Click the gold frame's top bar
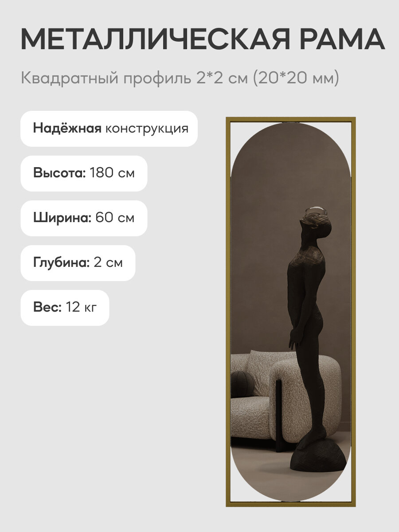 point(291,120)
